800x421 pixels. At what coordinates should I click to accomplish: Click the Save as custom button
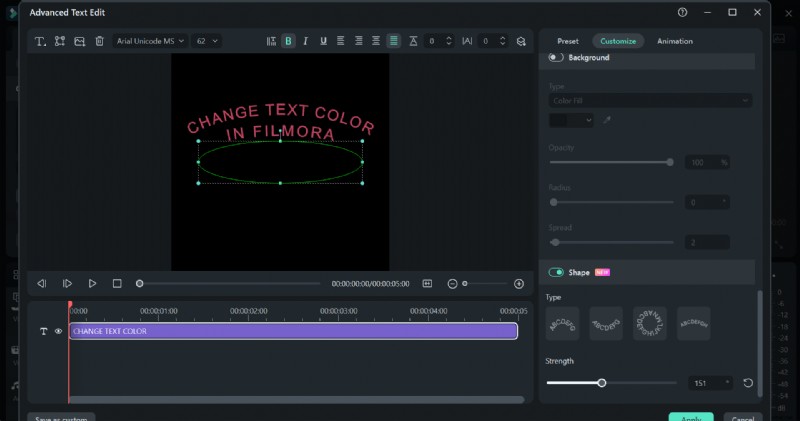click(x=61, y=417)
